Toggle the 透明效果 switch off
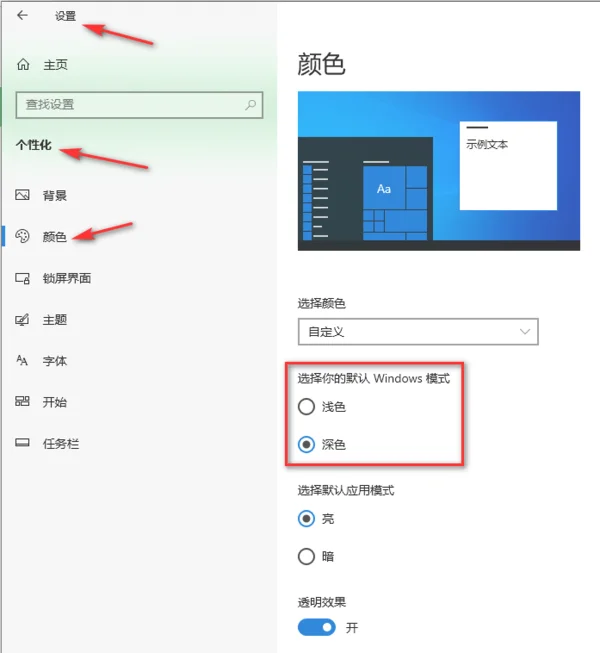This screenshot has height=653, width=600. click(317, 627)
